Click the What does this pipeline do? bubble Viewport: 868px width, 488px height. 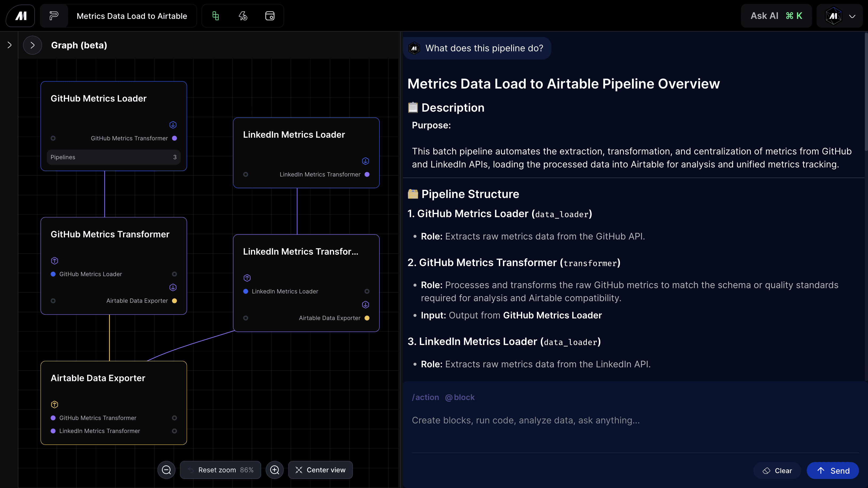click(x=477, y=48)
